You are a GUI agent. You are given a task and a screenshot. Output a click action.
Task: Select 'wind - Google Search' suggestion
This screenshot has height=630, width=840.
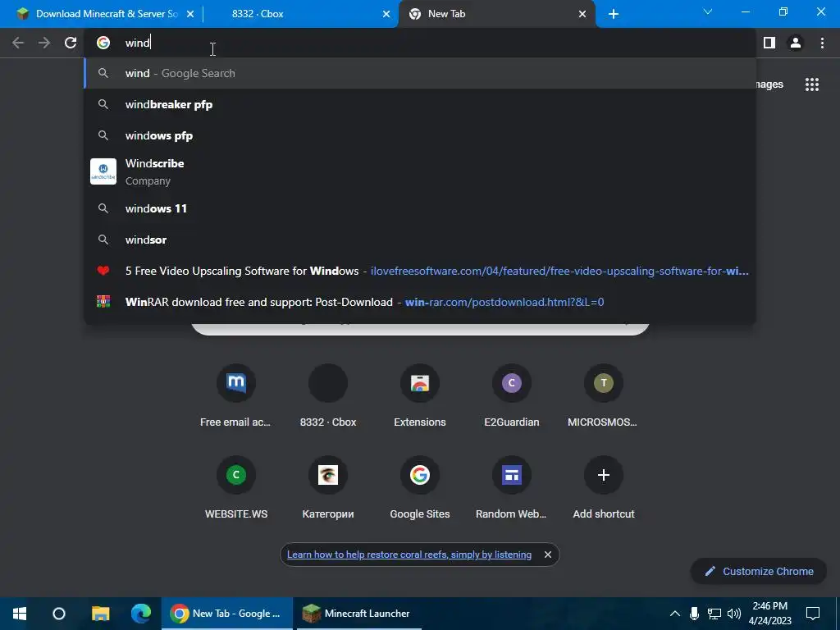420,73
